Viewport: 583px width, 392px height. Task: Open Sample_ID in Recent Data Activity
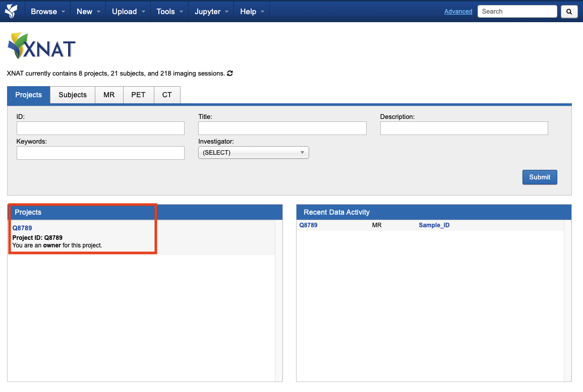point(434,225)
